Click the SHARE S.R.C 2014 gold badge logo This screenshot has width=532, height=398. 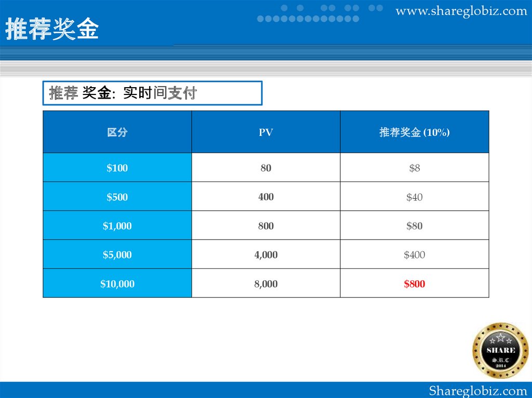(x=500, y=350)
